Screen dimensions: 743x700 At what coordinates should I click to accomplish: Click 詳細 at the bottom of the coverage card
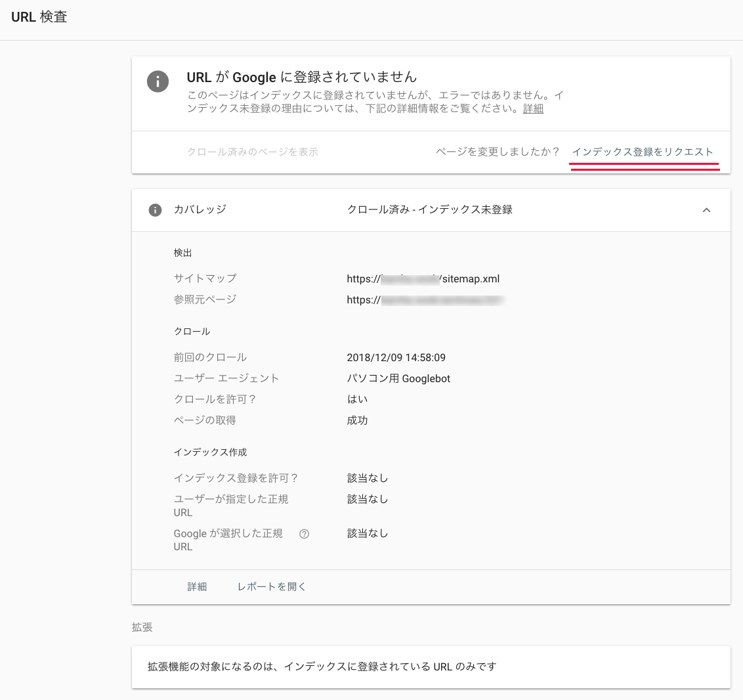tap(197, 587)
